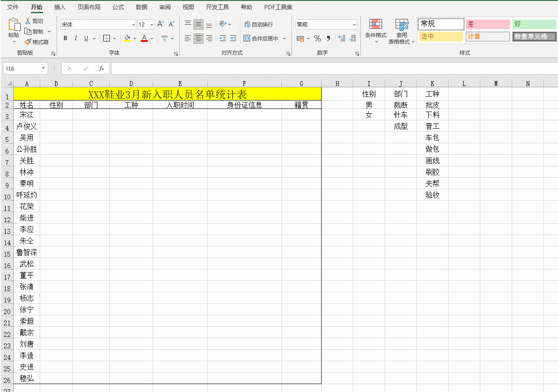Click Merge and Center (合并后居中)

coord(261,38)
